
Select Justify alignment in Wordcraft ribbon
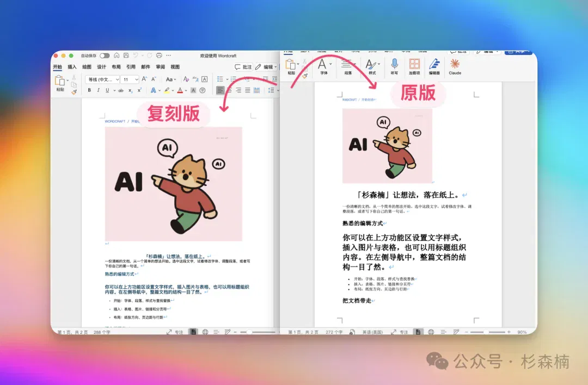point(248,90)
